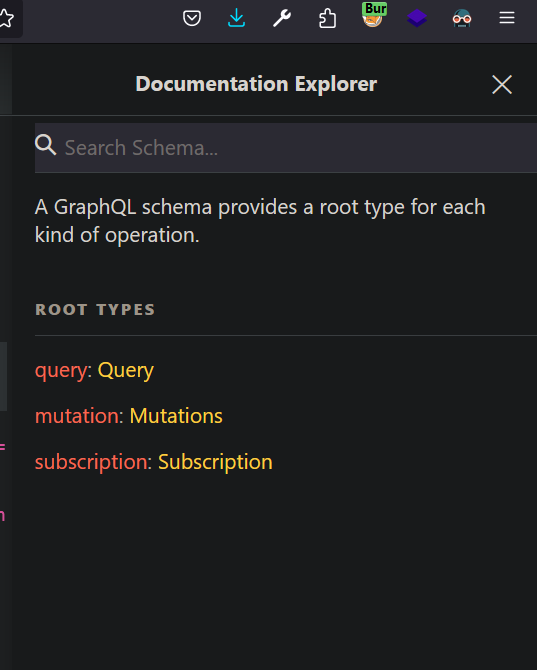The width and height of the screenshot is (537, 670).
Task: Open the Subscription type link
Action: (x=215, y=462)
